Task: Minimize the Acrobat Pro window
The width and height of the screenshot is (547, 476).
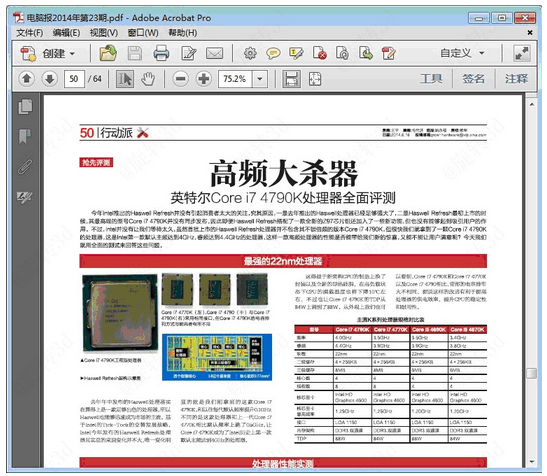Action: (479, 18)
